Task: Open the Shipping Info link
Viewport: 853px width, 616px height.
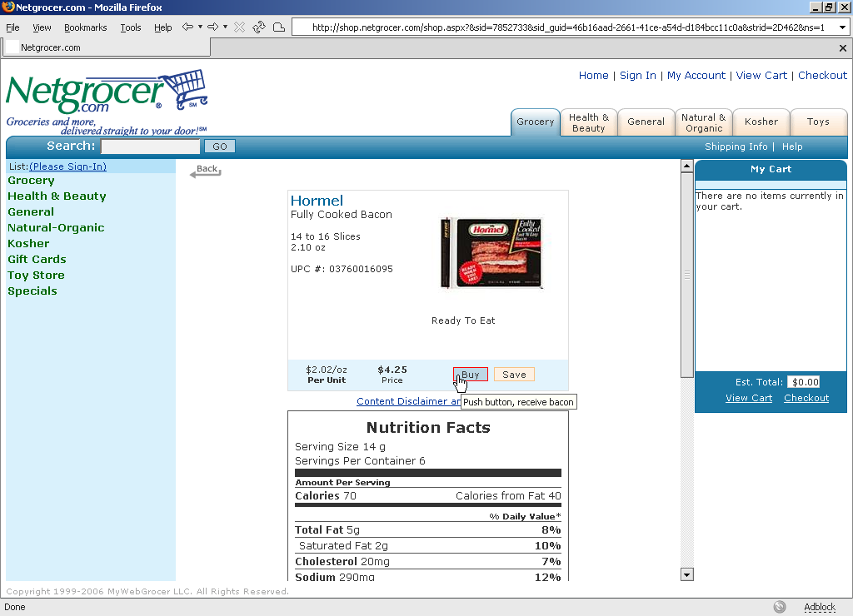Action: [736, 147]
